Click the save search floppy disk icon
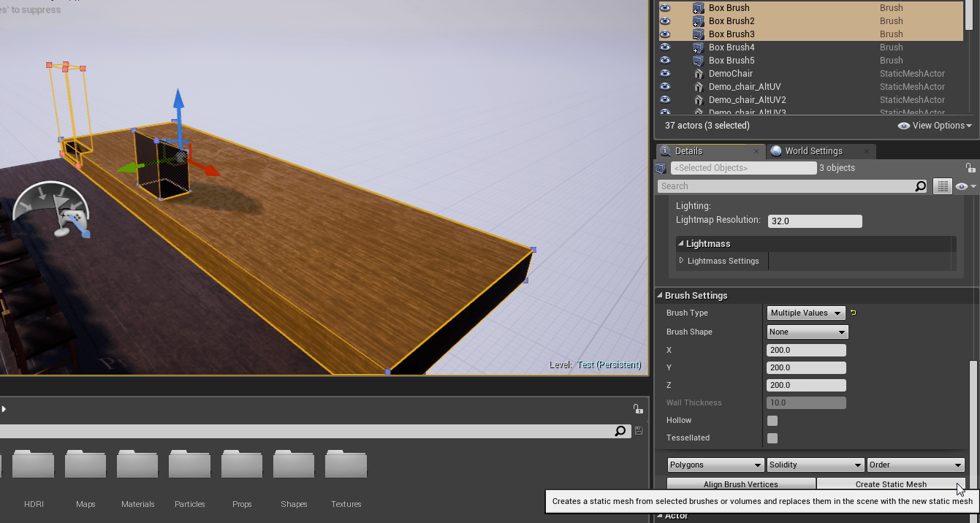This screenshot has width=980, height=523. click(639, 431)
